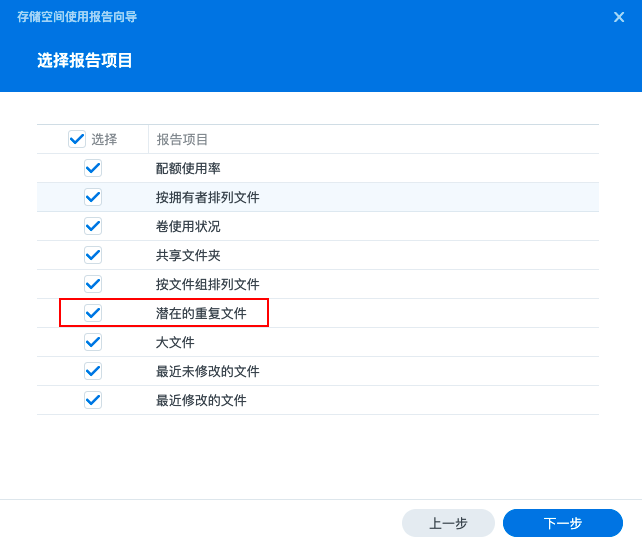This screenshot has height=545, width=642.
Task: Click the 最近修改的文件 row label
Action: pos(201,400)
